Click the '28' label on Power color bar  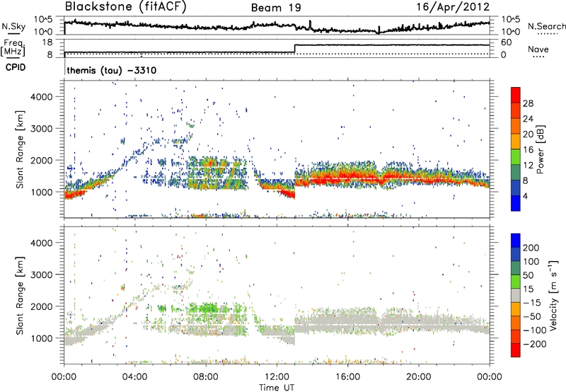528,103
